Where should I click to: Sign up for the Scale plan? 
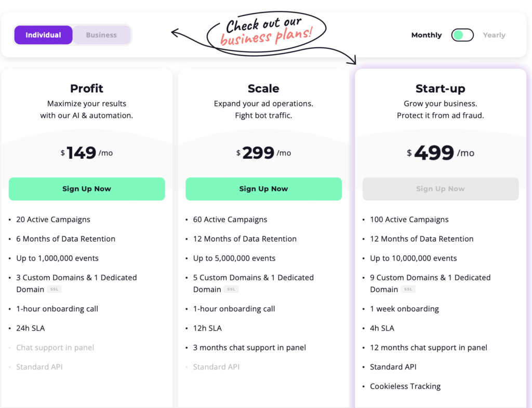[x=263, y=189]
